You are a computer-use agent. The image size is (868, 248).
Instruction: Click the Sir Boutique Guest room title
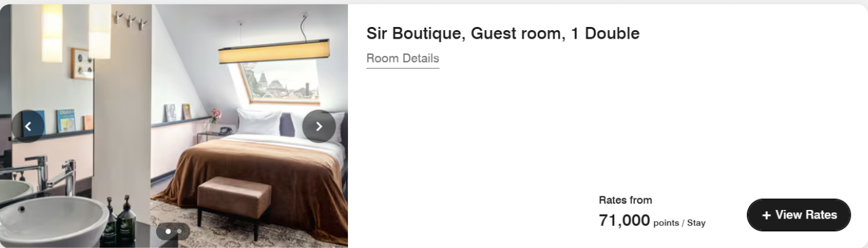[x=503, y=33]
